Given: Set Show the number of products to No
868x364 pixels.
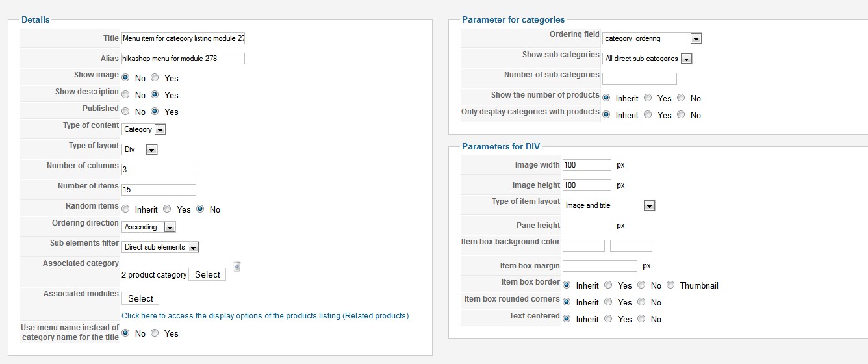Looking at the screenshot, I should [681, 98].
